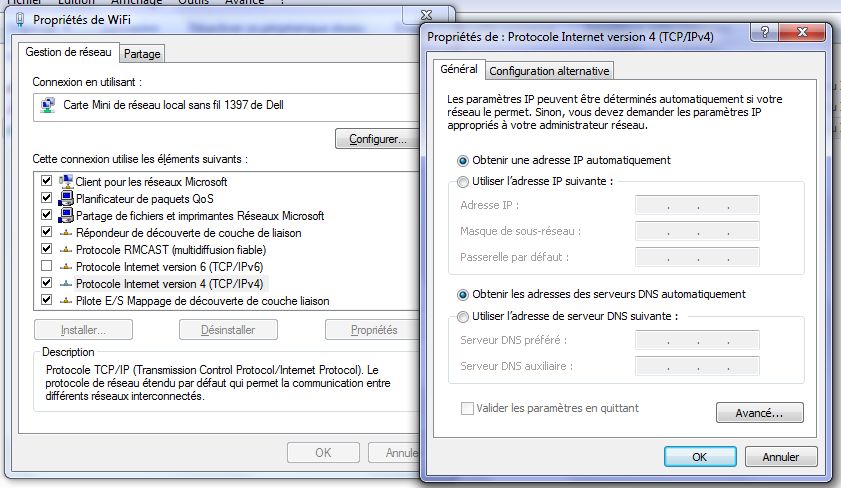
Task: Click the Client pour les réseaux Microsoft icon
Action: coord(65,181)
